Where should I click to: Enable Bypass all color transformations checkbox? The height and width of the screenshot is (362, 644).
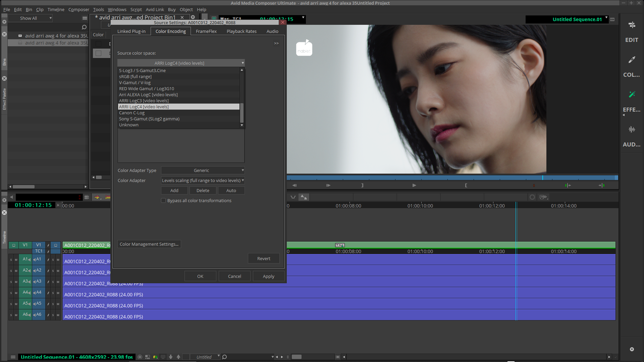163,201
